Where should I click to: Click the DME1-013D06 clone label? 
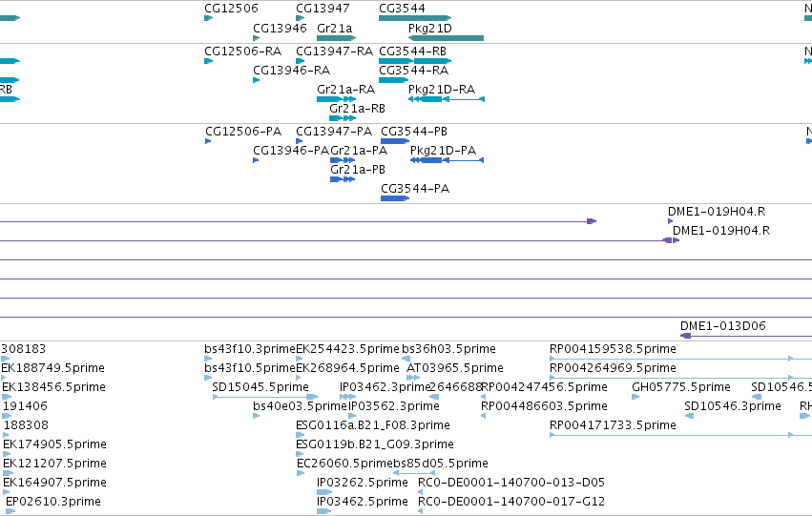[722, 326]
